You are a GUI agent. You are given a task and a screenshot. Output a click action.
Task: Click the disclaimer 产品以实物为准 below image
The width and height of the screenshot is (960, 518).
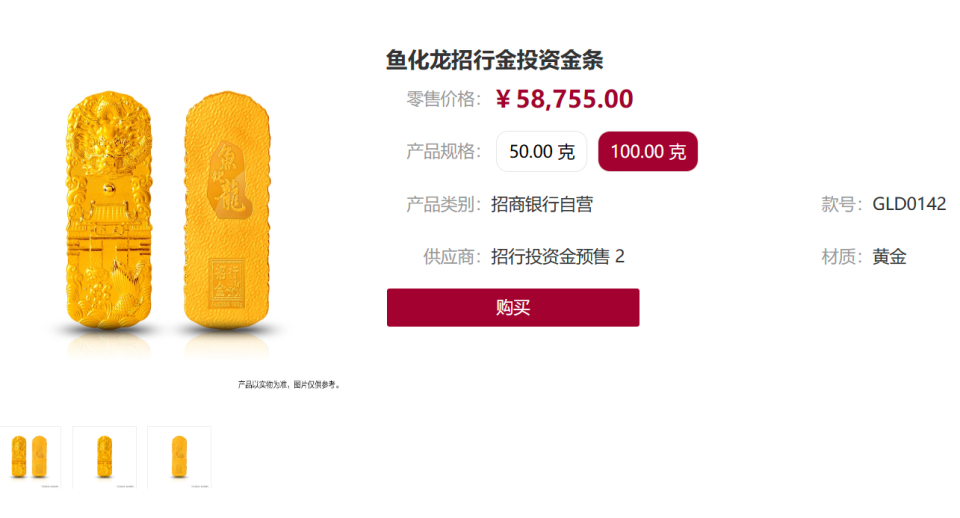(x=289, y=385)
